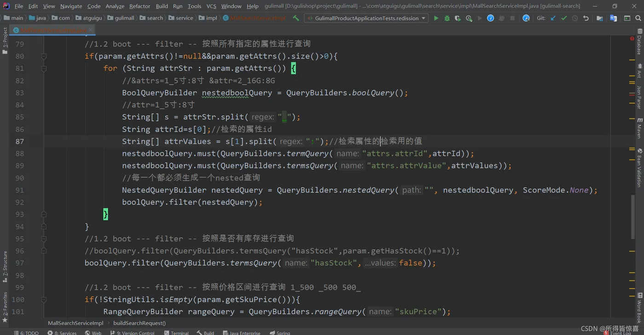The height and width of the screenshot is (335, 644).
Task: Open the Services tool window
Action: (x=62, y=332)
